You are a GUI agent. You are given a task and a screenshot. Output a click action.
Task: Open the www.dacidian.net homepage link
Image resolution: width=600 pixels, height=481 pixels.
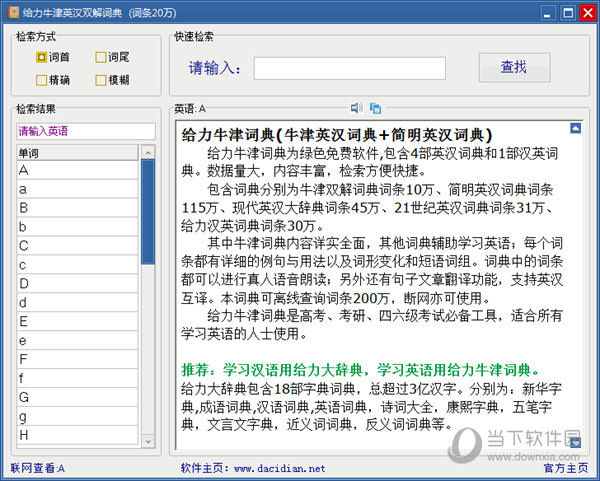(279, 468)
